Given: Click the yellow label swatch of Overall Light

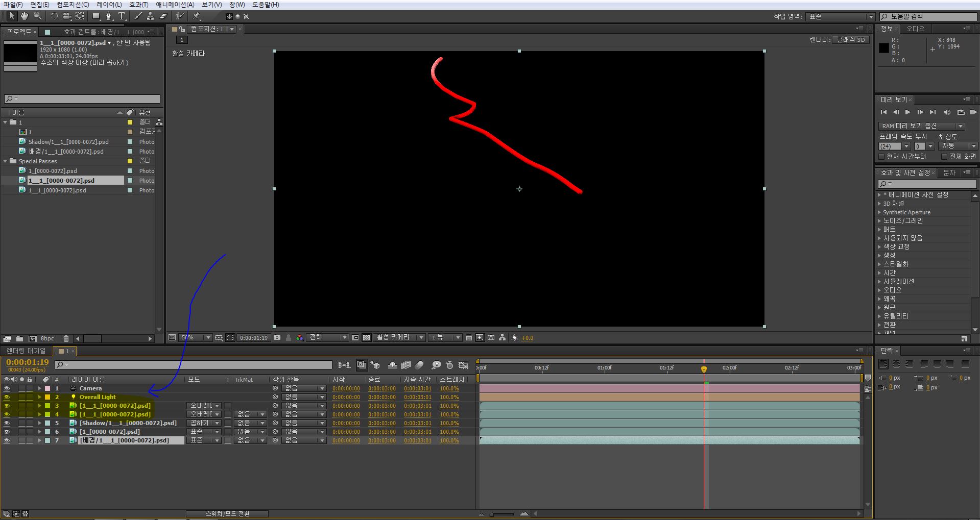Looking at the screenshot, I should [x=47, y=397].
